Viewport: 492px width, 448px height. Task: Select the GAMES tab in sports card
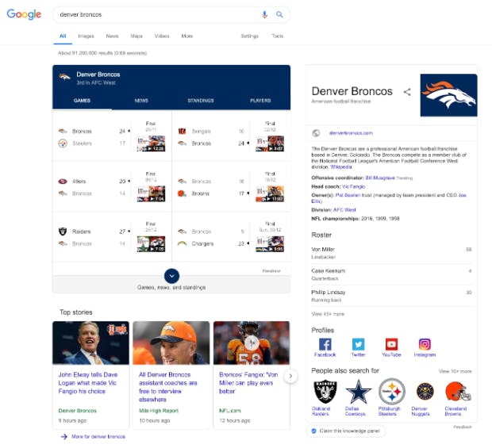tap(82, 101)
